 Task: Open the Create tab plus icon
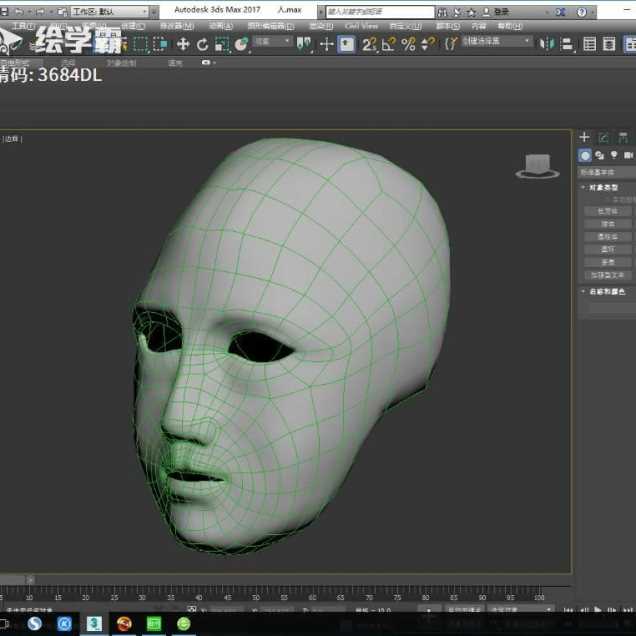click(585, 137)
